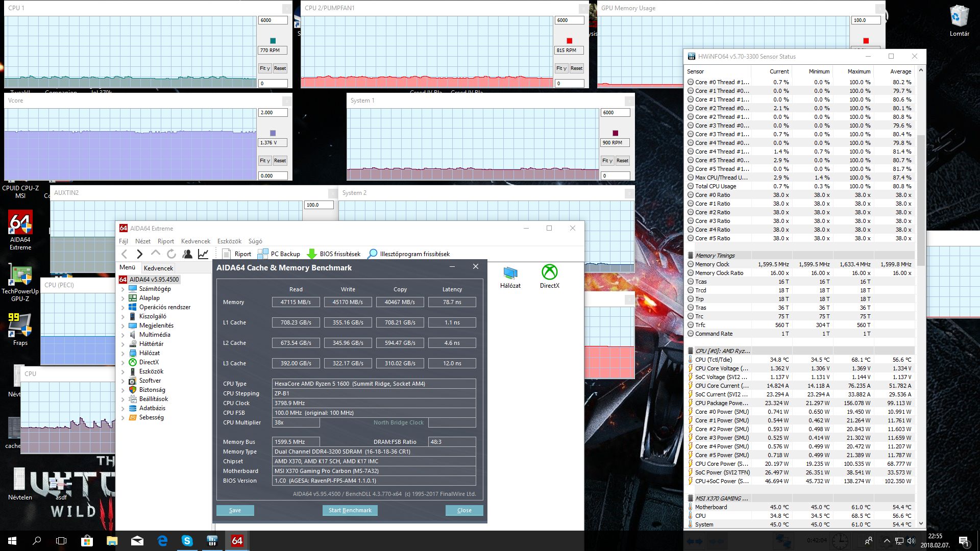Select the Lomtár recycle bin desktop icon
This screenshot has width=980, height=551.
[x=959, y=21]
